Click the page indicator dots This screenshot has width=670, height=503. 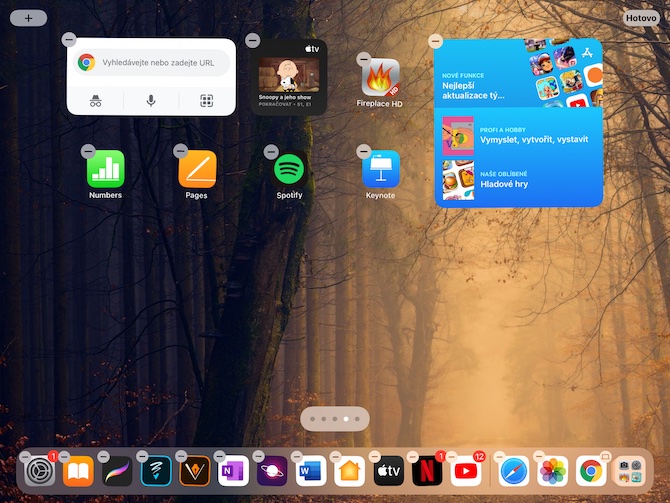tap(335, 419)
